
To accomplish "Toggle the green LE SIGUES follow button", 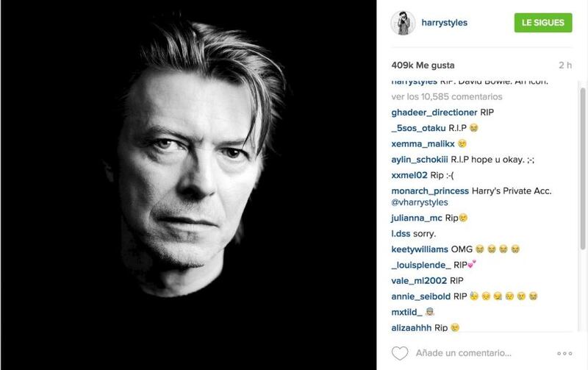I will pos(543,23).
